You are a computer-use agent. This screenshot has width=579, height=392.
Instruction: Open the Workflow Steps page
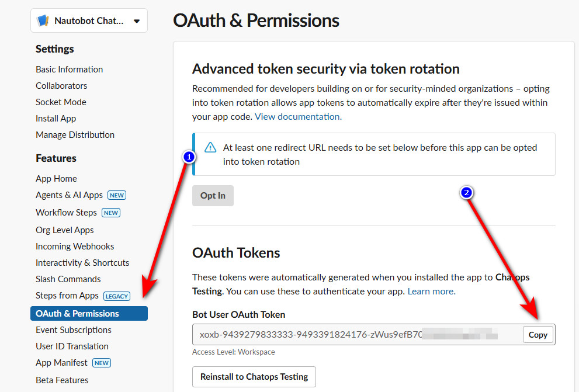[x=66, y=213]
